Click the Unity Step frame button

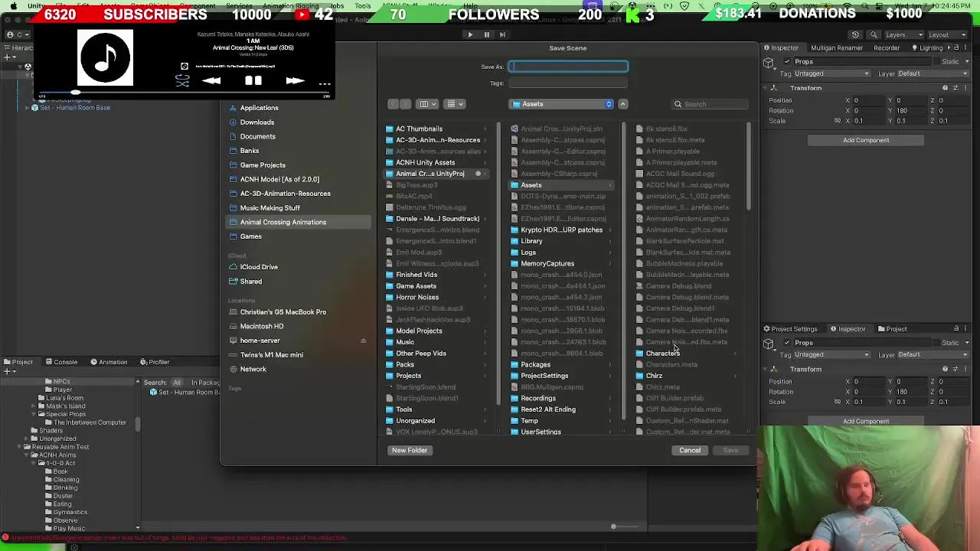[502, 34]
